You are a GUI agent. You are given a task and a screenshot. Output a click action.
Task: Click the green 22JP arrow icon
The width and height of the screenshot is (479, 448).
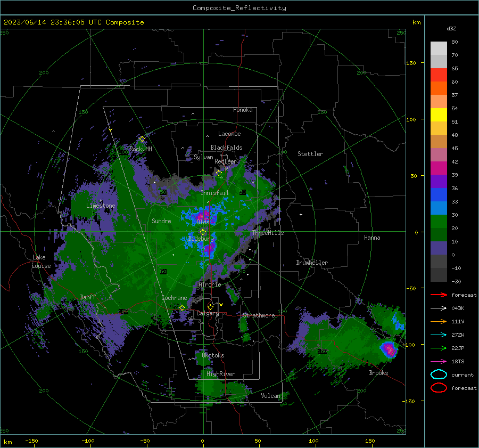coord(439,348)
